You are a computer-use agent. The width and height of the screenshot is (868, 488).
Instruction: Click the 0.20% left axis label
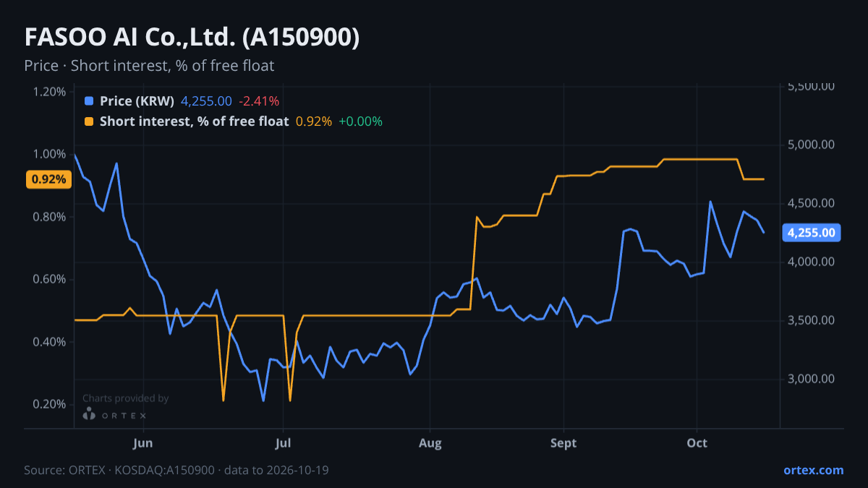click(49, 404)
